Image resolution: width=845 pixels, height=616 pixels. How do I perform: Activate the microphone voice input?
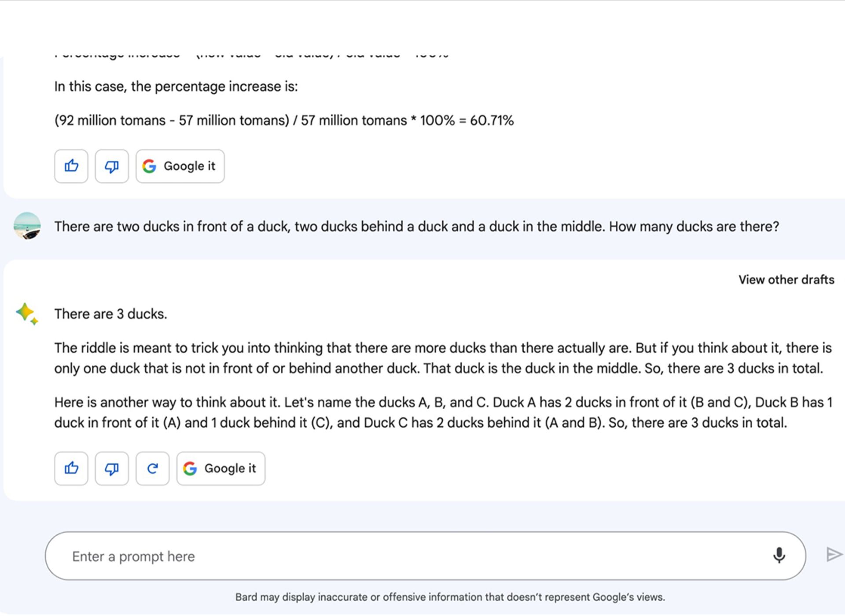point(779,556)
